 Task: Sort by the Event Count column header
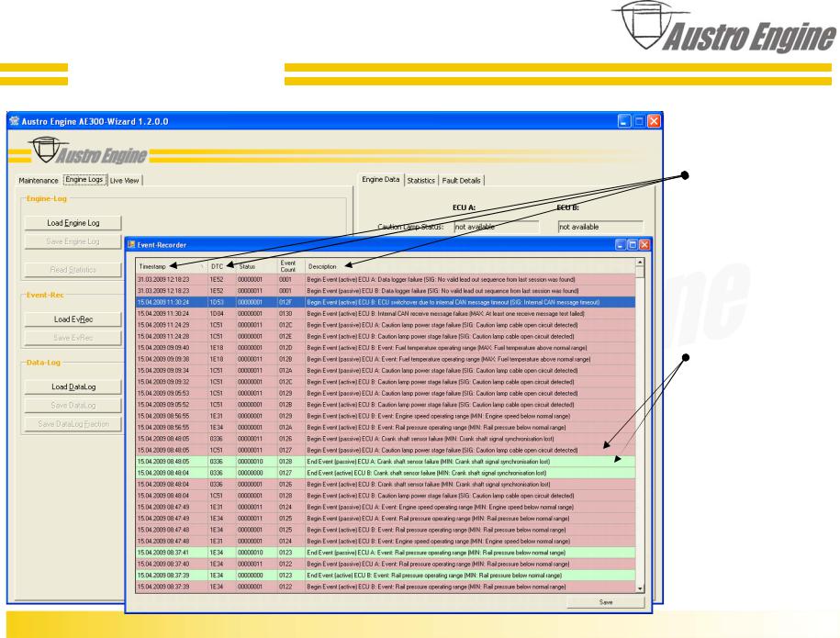pos(291,266)
